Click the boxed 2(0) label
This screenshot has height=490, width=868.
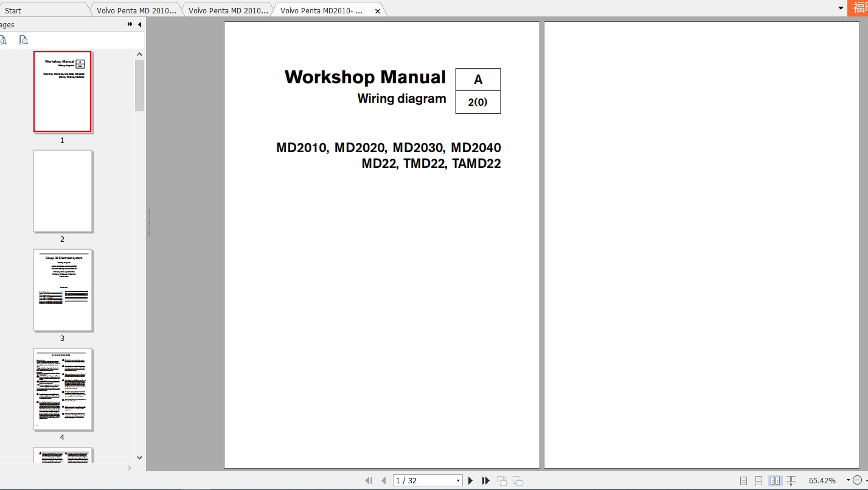coord(478,102)
